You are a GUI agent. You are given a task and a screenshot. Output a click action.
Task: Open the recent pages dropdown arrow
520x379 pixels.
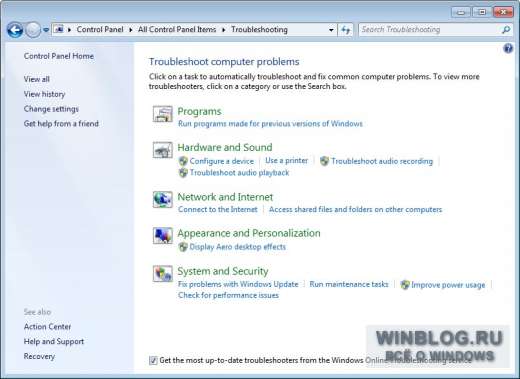click(x=46, y=30)
